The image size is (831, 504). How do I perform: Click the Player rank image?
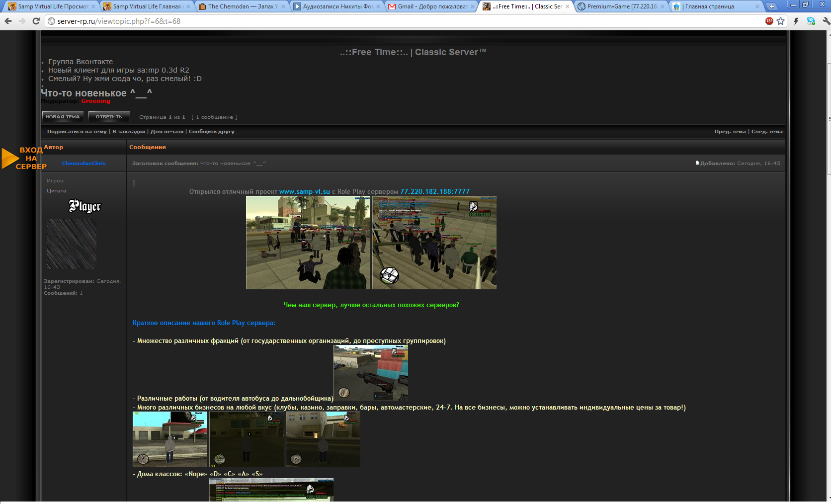(84, 206)
